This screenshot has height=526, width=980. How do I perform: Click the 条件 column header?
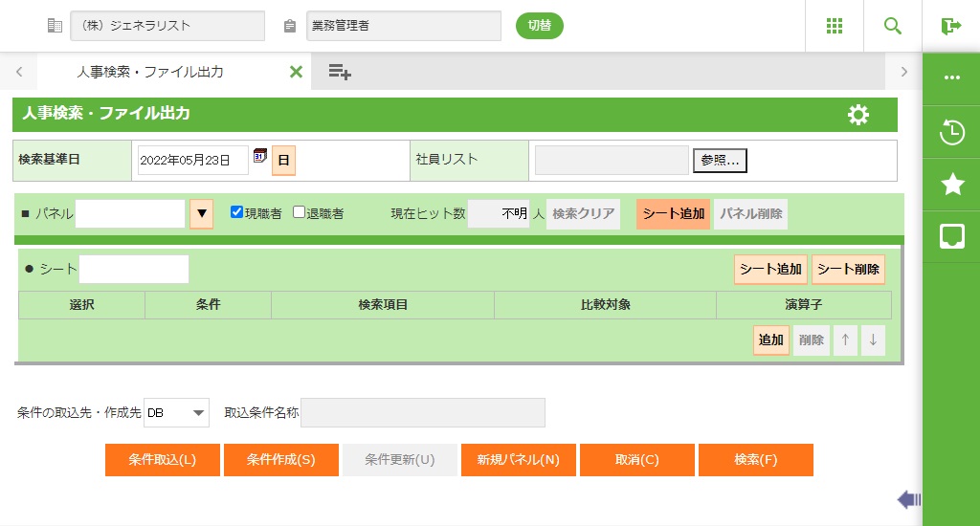[x=208, y=305]
